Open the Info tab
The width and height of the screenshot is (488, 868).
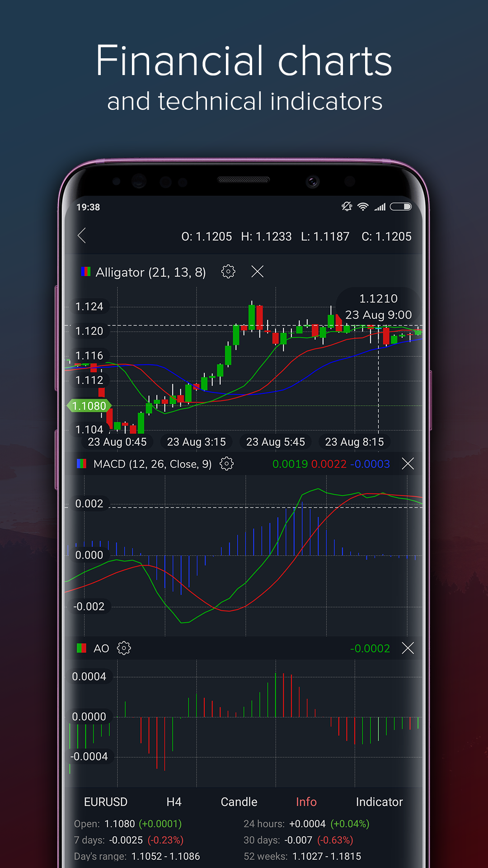pos(306,802)
